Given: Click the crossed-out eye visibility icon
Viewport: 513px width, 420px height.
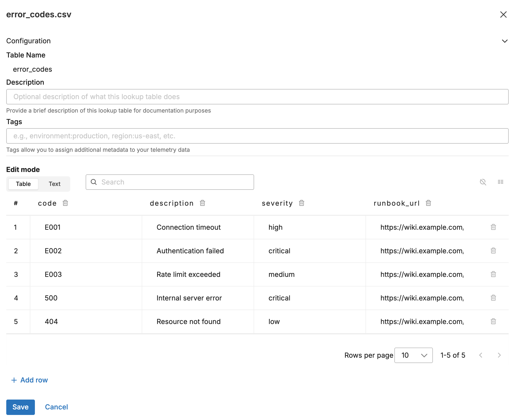Looking at the screenshot, I should 483,182.
